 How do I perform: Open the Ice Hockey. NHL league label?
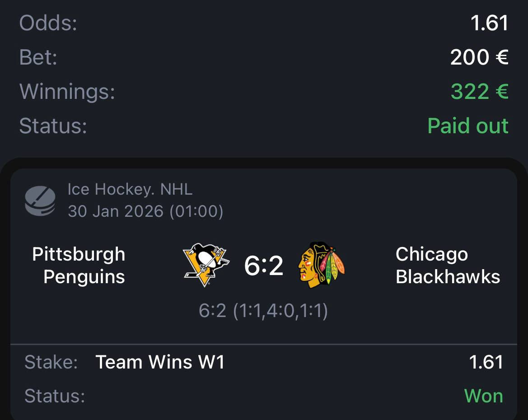pyautogui.click(x=130, y=189)
